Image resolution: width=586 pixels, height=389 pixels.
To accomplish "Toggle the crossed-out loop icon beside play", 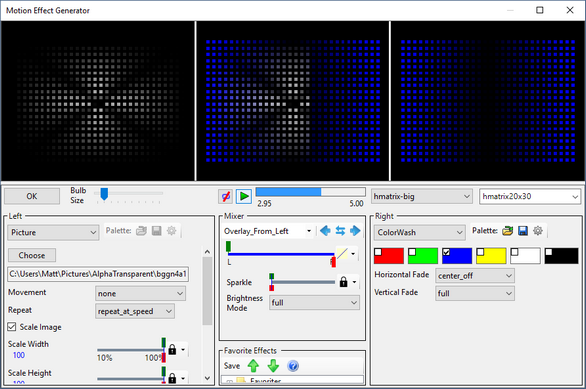I will (225, 196).
